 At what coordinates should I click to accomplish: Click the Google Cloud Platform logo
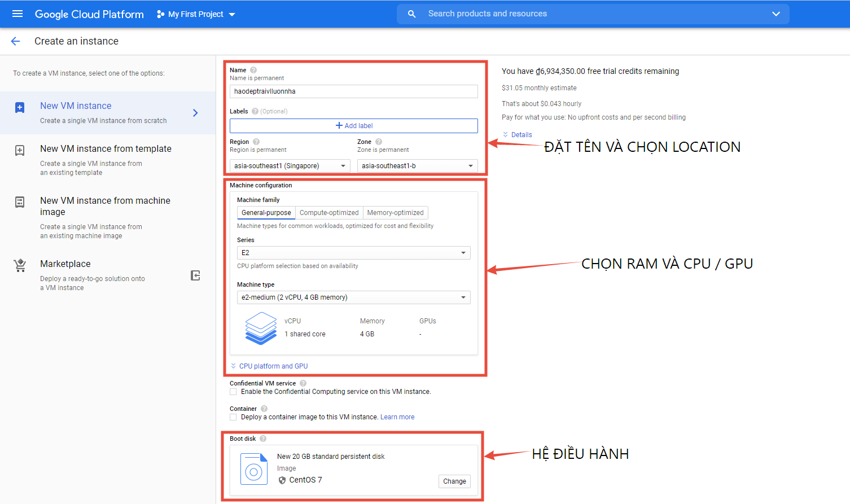tap(89, 14)
